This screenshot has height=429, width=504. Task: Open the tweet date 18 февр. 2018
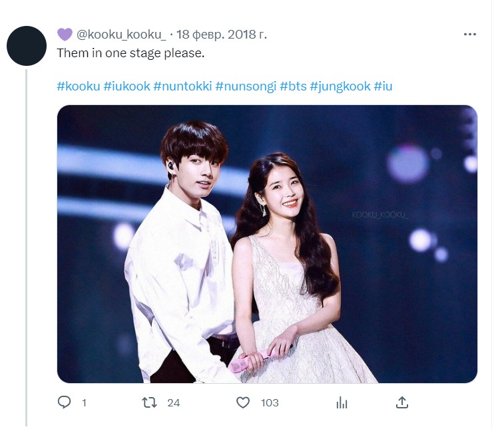point(222,35)
